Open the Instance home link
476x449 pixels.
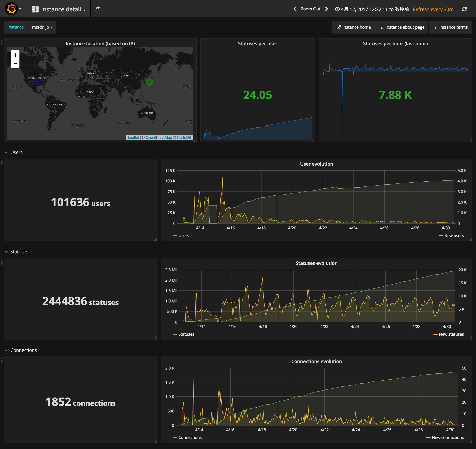point(354,27)
